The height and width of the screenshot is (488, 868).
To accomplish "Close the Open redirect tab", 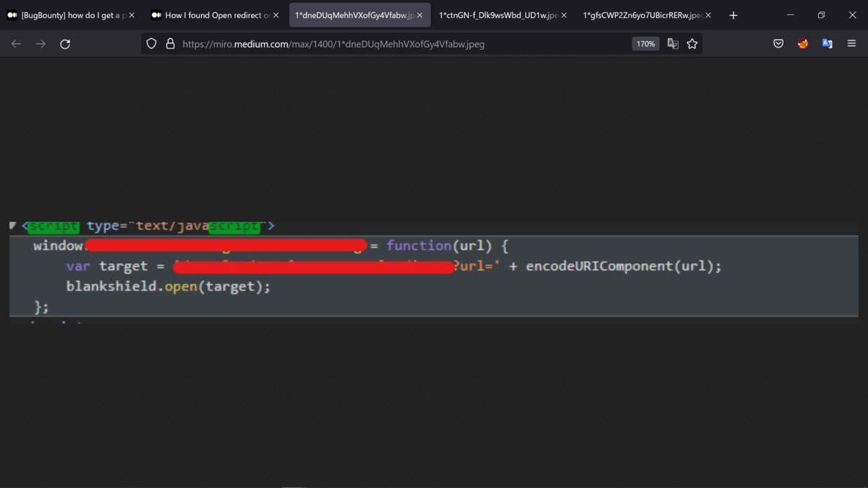I will coord(276,15).
